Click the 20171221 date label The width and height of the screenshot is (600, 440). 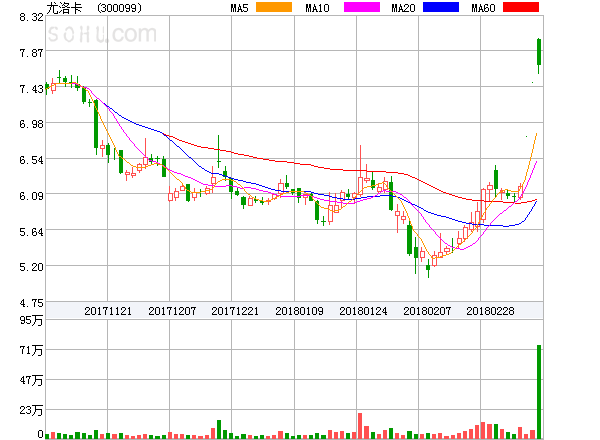tap(235, 311)
